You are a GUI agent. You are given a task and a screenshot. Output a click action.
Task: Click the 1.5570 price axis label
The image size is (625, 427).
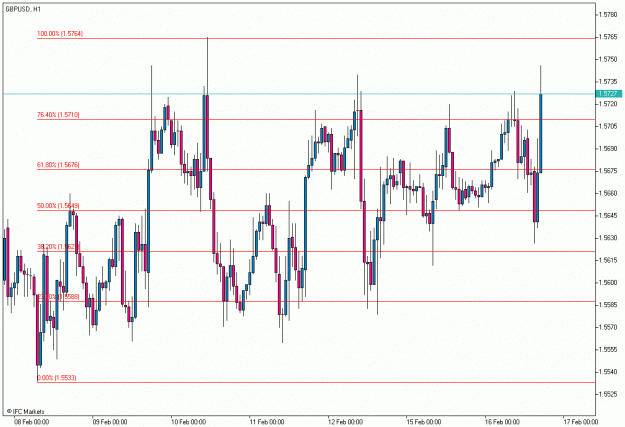tap(608, 327)
